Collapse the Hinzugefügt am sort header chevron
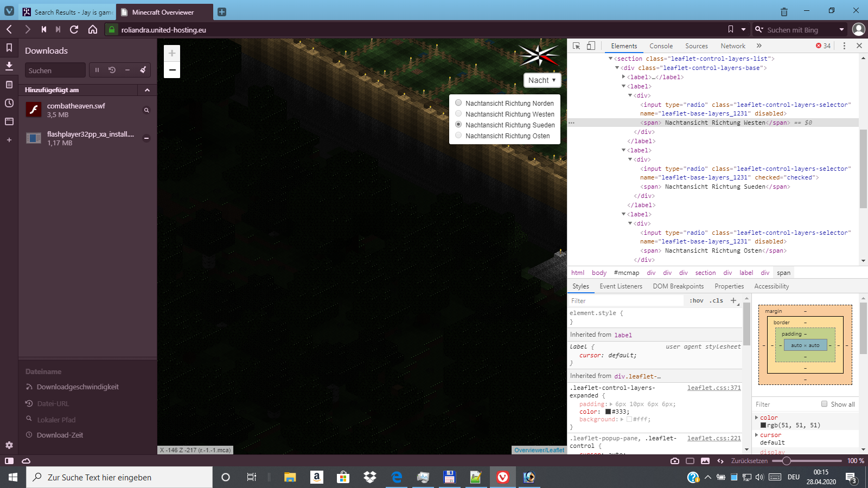The height and width of the screenshot is (488, 868). tap(147, 90)
